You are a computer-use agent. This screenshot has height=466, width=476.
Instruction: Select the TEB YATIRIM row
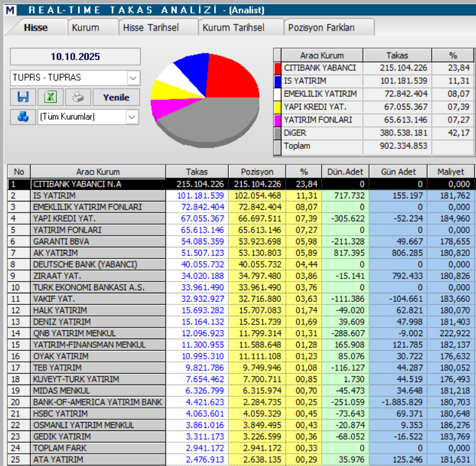pyautogui.click(x=241, y=368)
